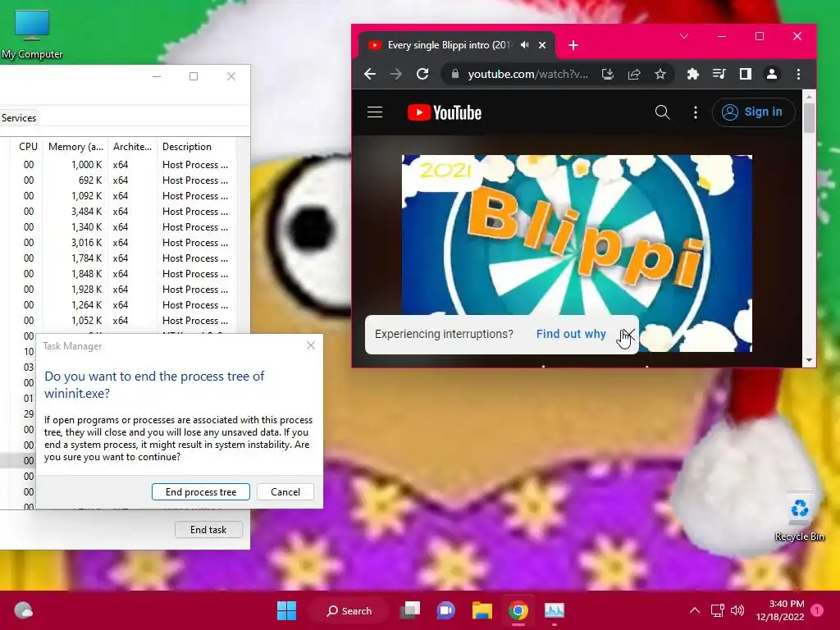Click End task button in Task Manager
The width and height of the screenshot is (840, 630).
[x=208, y=530]
